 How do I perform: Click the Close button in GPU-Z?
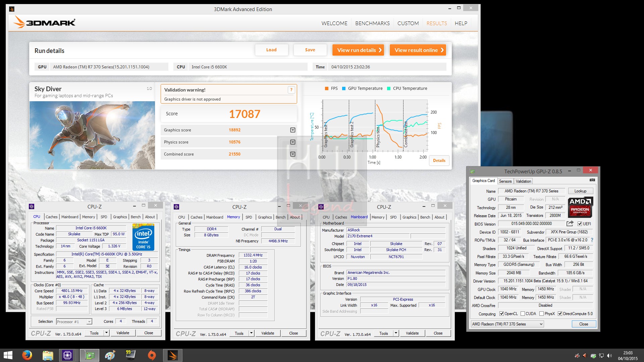[x=584, y=324]
